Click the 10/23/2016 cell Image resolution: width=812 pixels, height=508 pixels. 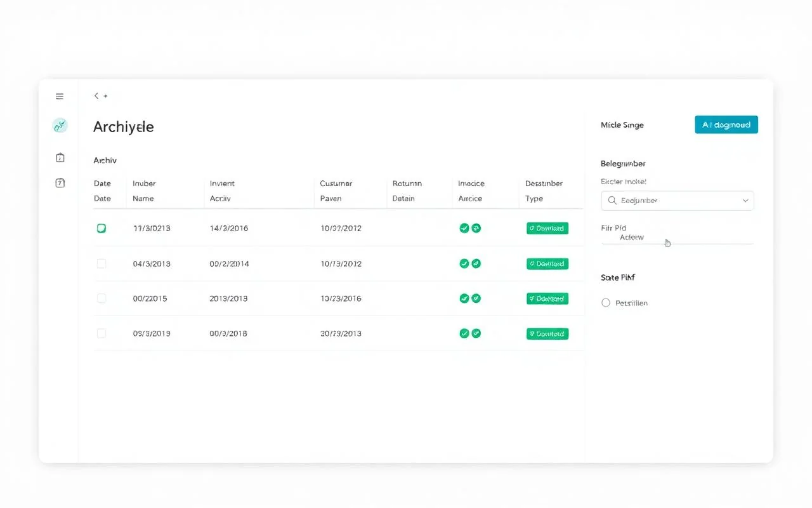pos(341,298)
